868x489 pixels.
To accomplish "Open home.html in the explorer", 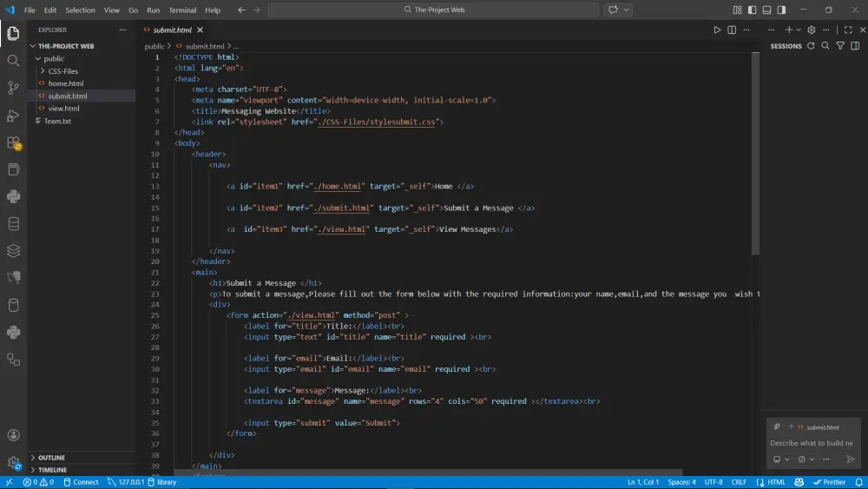I will [x=66, y=83].
